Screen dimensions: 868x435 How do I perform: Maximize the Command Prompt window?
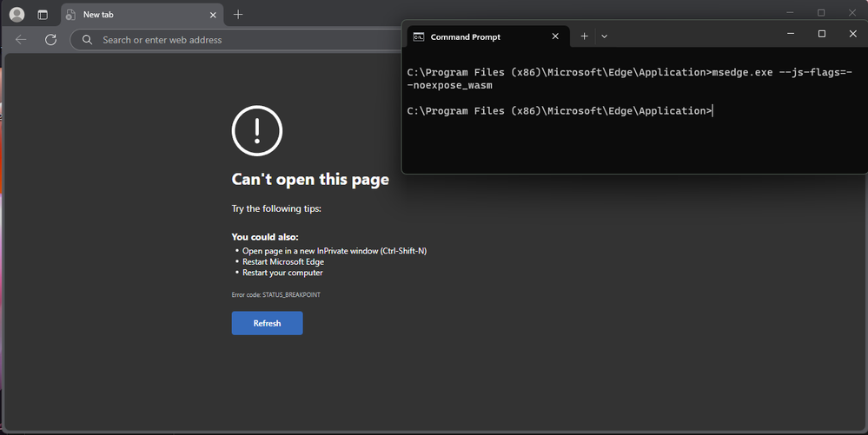[821, 34]
